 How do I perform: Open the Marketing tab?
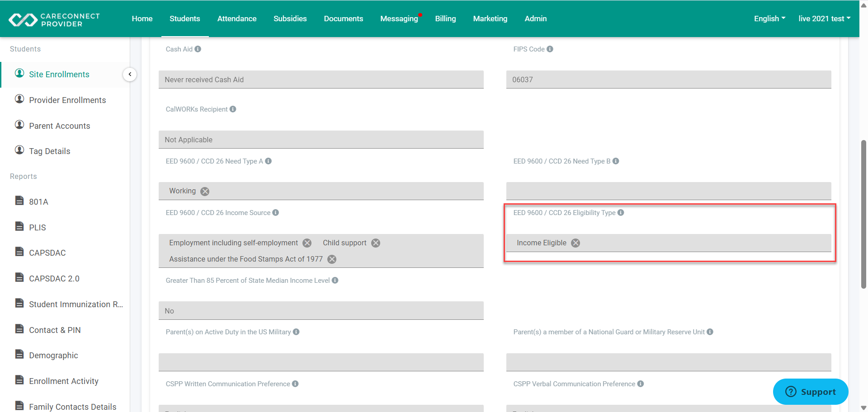491,19
